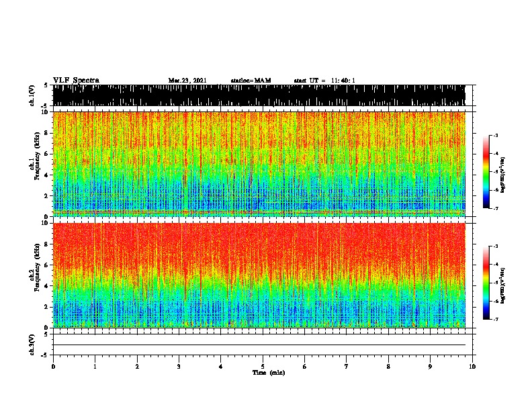Click the ch.1 spectrogram color scale bar
This screenshot has height=411, width=532.
tap(486, 172)
